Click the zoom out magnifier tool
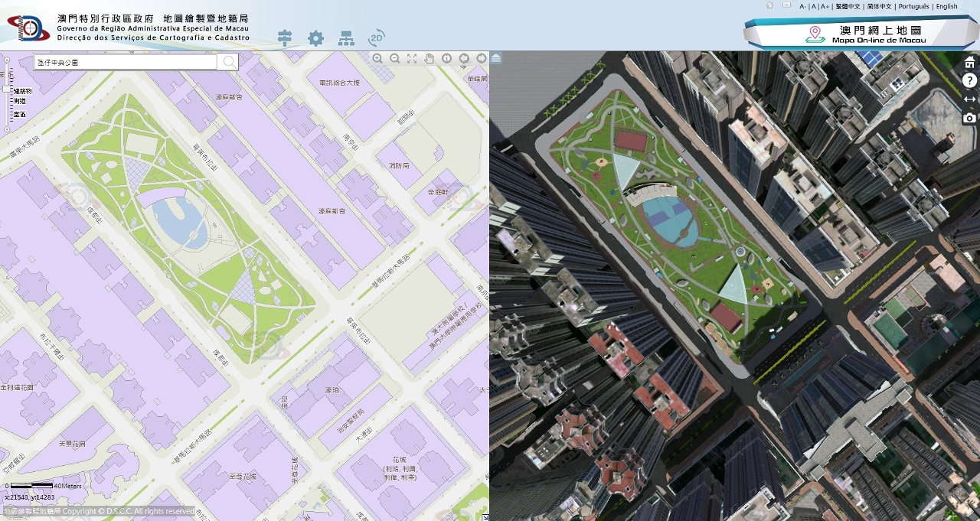Image resolution: width=980 pixels, height=521 pixels. pos(395,59)
